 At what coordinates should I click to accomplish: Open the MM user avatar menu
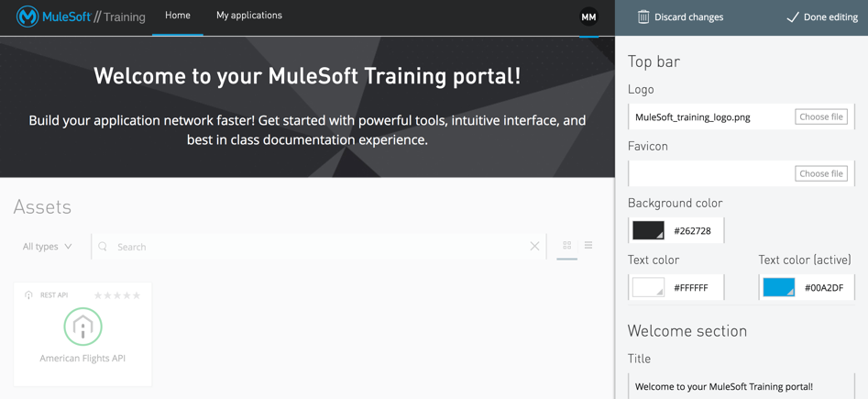(x=588, y=17)
